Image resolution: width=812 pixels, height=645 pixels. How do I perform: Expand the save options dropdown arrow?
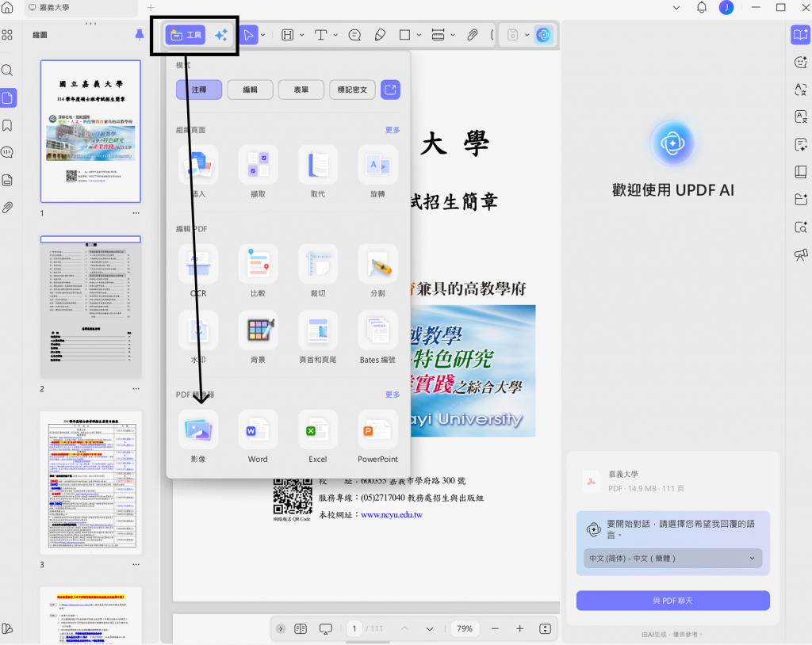click(527, 35)
